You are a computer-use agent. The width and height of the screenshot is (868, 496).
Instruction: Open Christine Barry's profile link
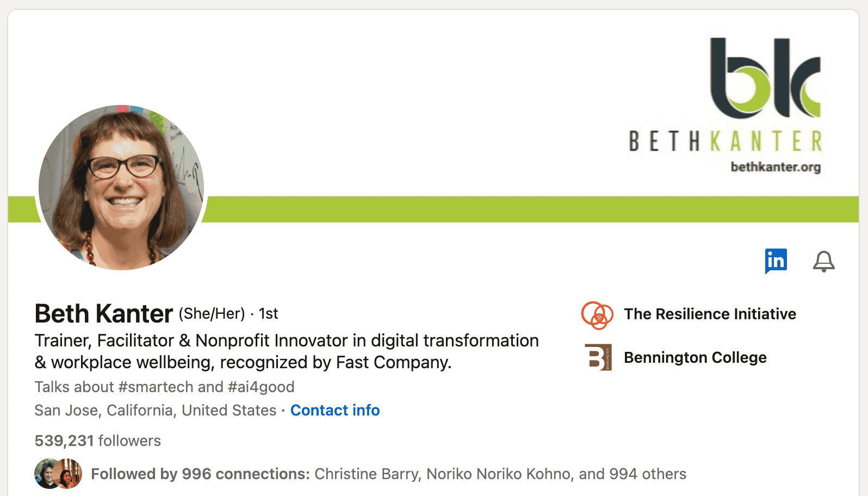(x=368, y=474)
